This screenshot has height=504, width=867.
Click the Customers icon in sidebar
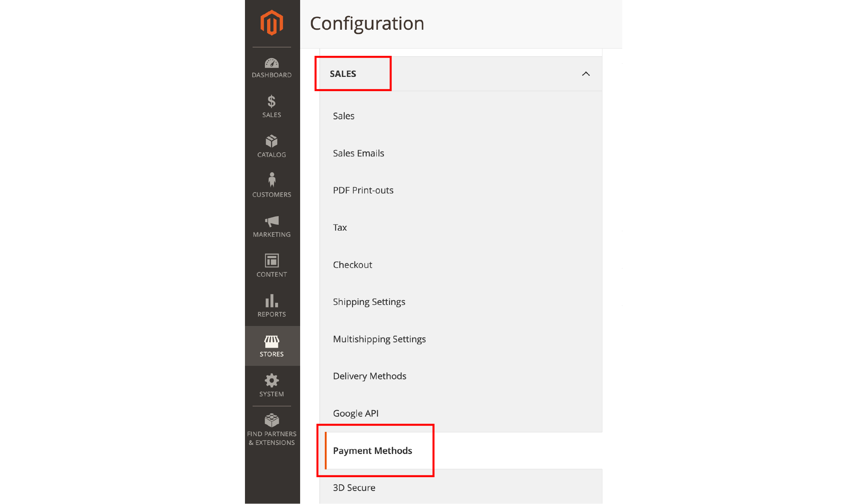click(x=271, y=185)
